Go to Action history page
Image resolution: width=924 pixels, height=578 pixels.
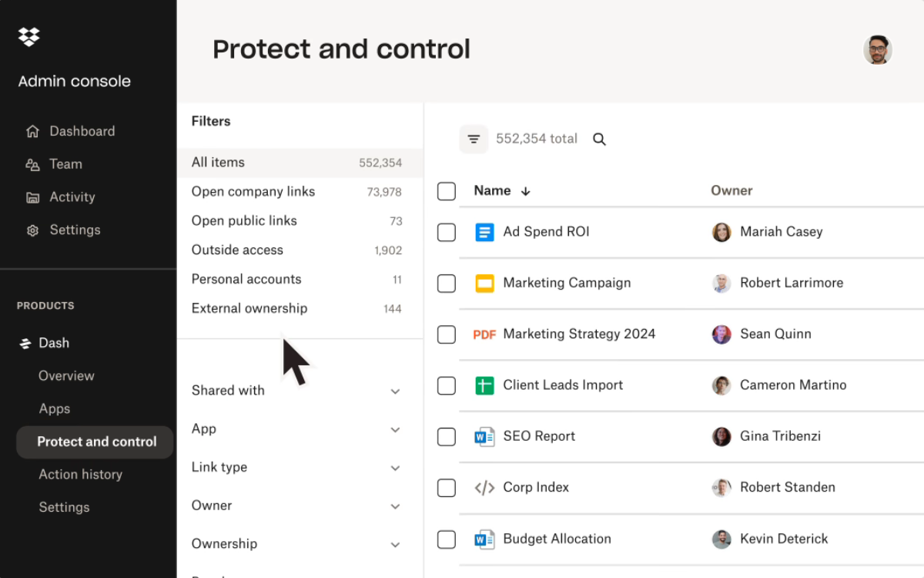[x=80, y=475]
